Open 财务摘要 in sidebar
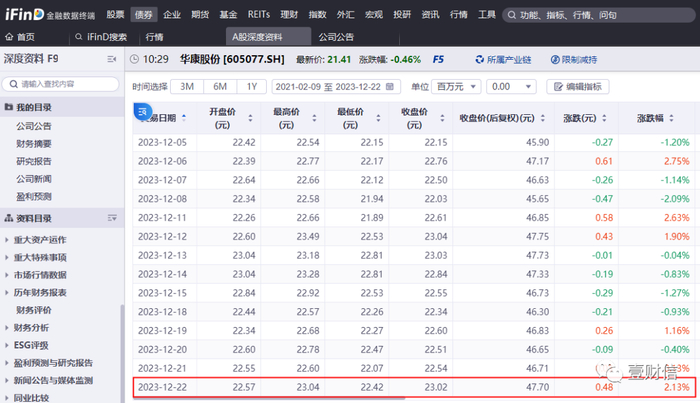This screenshot has height=403, width=700. point(34,144)
